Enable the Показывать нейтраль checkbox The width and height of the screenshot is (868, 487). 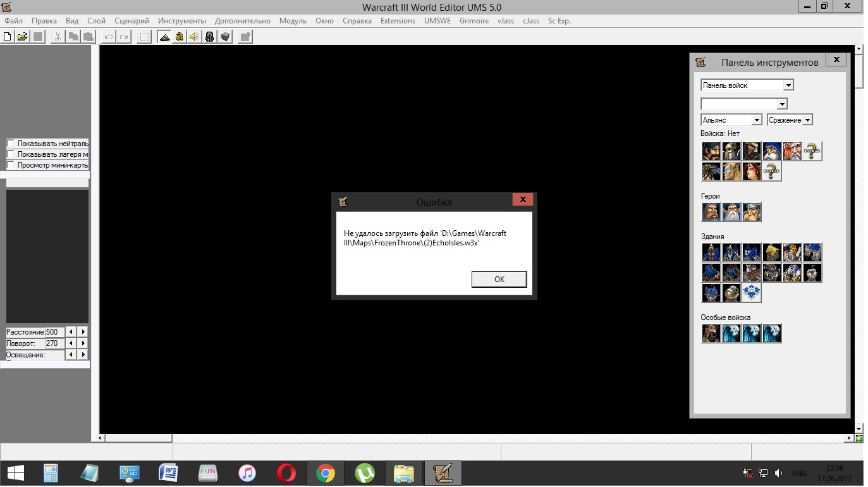(x=10, y=144)
